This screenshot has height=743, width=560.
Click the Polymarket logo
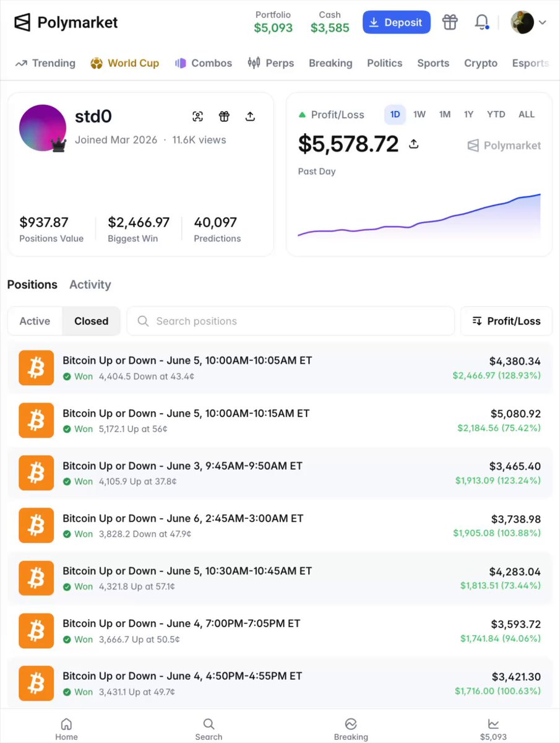click(x=66, y=23)
